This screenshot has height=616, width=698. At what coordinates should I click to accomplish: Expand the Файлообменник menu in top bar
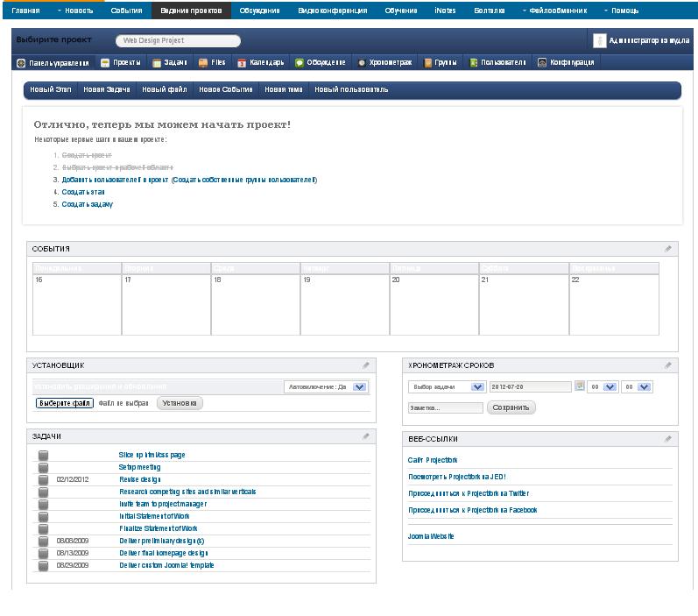[x=554, y=11]
